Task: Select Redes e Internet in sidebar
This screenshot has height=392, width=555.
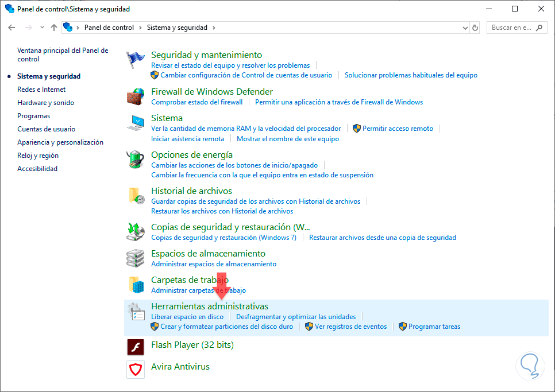Action: [41, 90]
